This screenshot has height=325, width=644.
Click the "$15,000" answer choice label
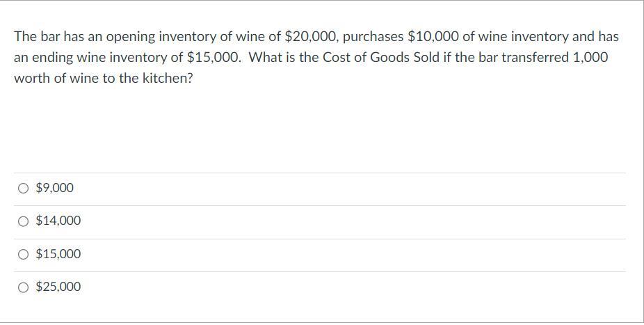58,254
